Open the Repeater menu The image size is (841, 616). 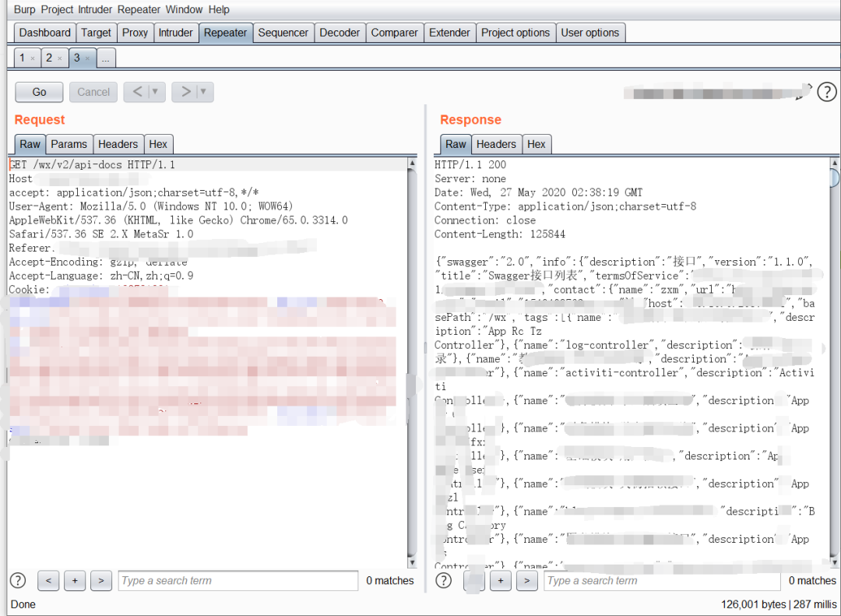pos(139,9)
